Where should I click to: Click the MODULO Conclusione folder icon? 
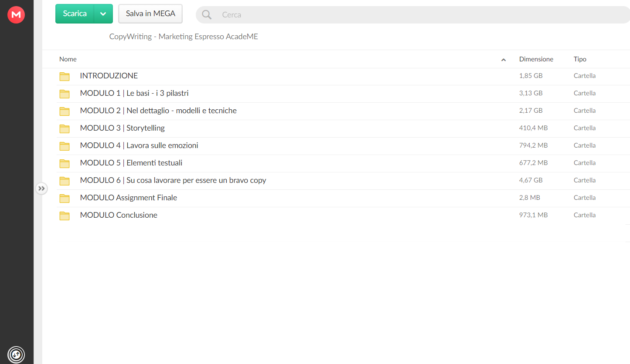[65, 216]
